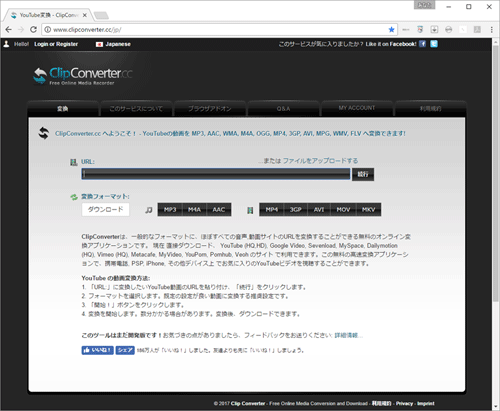Click the scrollbar down arrow
Viewport: 500px width, 411px height.
[496, 407]
